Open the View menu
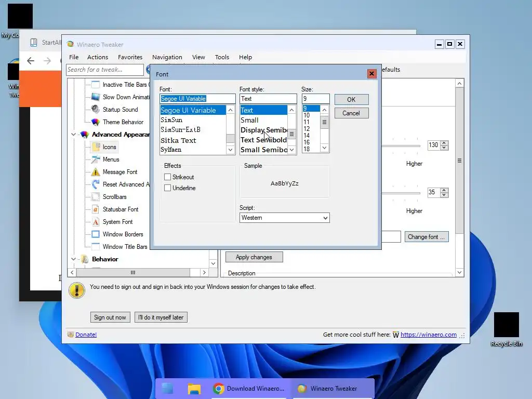 (198, 57)
